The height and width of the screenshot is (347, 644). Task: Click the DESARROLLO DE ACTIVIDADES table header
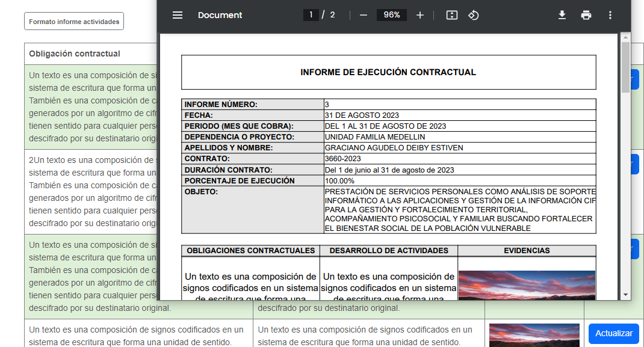point(389,251)
